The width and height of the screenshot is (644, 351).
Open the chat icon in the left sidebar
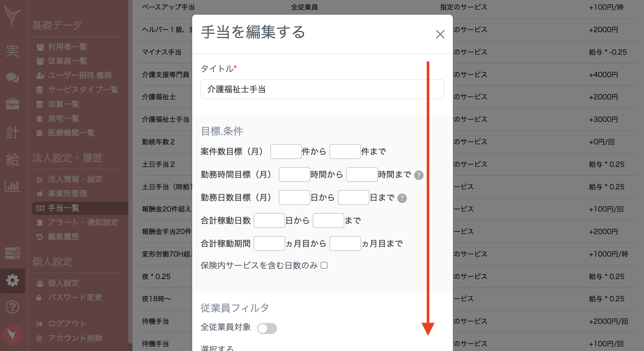tap(13, 78)
